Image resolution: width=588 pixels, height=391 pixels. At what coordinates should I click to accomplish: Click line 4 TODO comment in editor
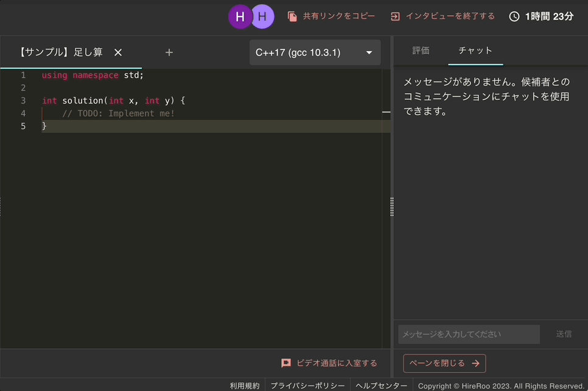point(118,113)
